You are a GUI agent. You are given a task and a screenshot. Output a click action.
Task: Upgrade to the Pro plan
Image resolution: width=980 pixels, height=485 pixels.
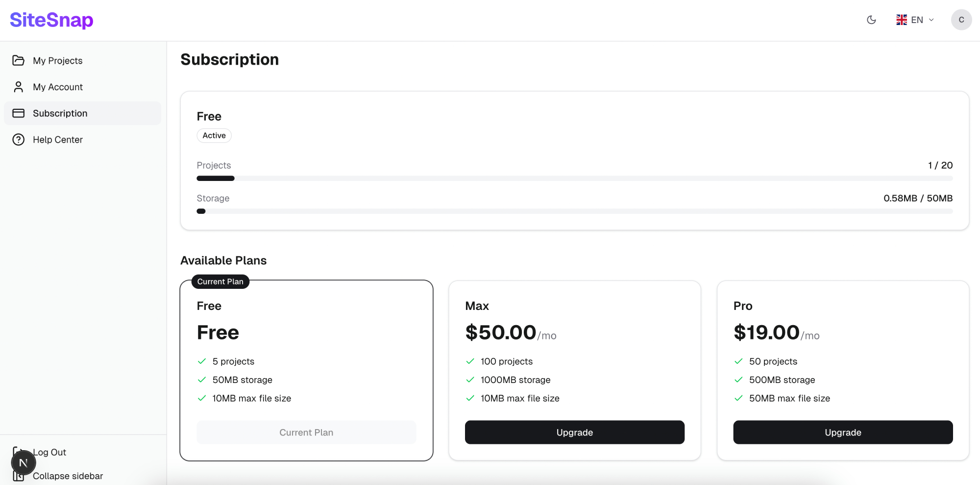point(843,432)
